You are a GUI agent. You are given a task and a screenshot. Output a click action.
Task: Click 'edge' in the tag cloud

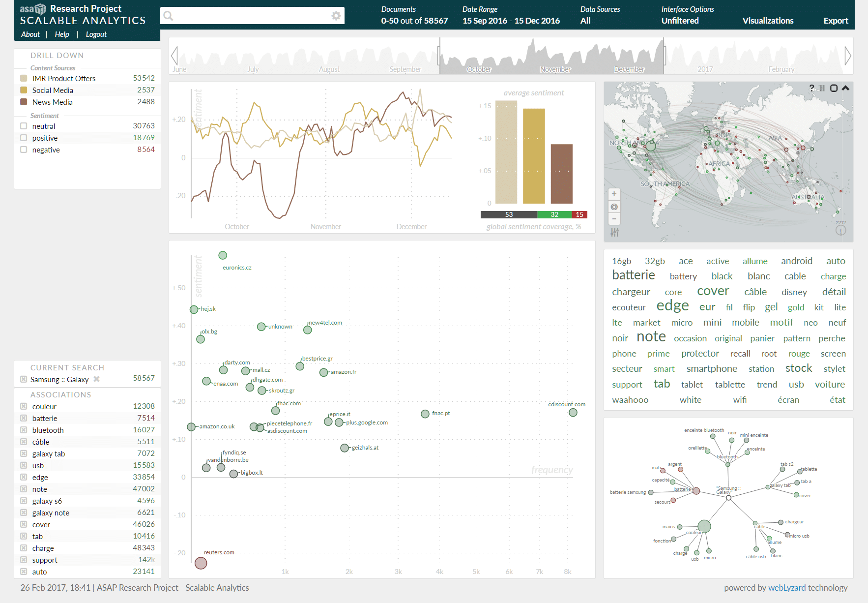click(672, 305)
